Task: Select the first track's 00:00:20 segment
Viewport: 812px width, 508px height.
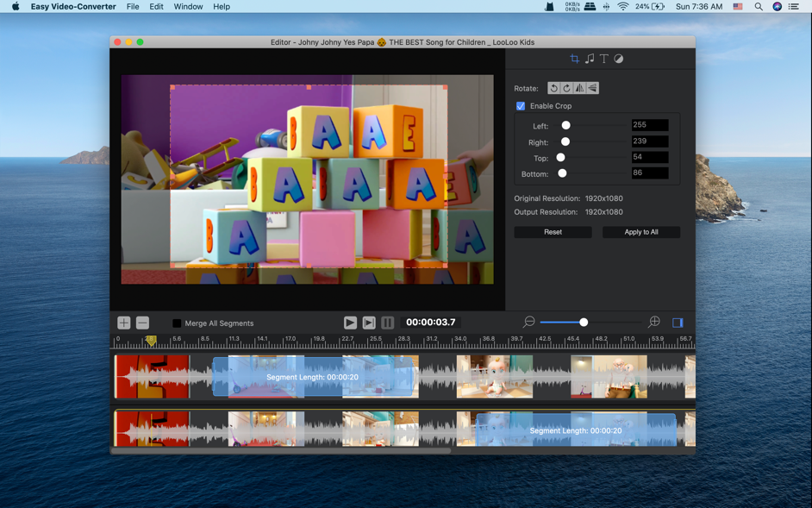Action: [313, 377]
